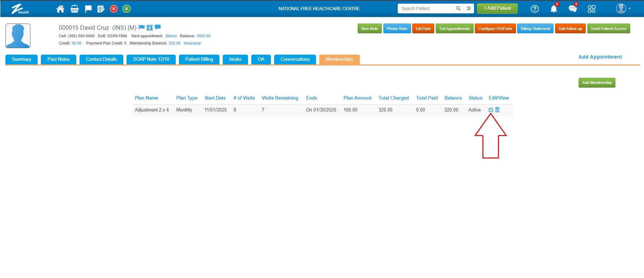Open the shopping basket icon
The height and width of the screenshot is (278, 644).
(74, 9)
